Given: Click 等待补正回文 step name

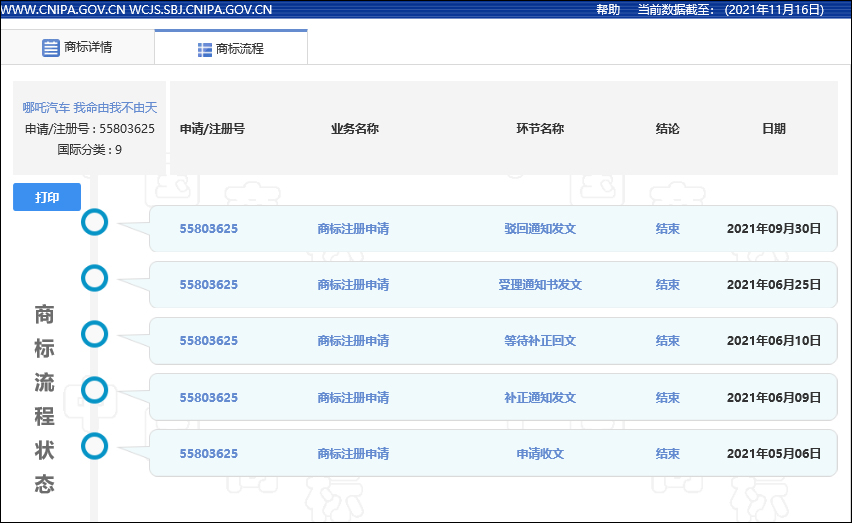Looking at the screenshot, I should pos(540,341).
